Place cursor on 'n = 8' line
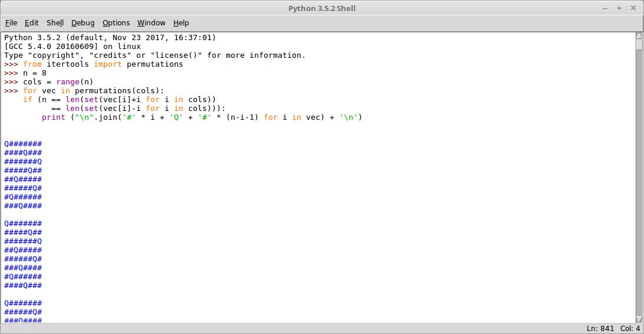The image size is (644, 334). (x=35, y=73)
